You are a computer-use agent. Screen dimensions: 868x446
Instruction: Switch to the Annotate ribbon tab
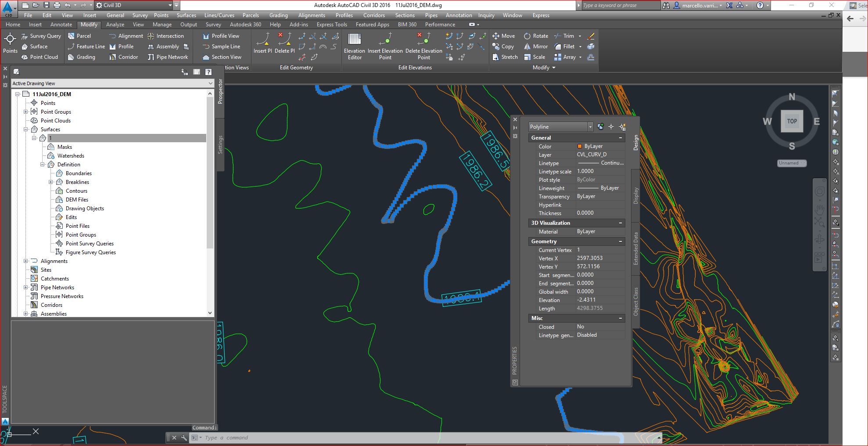[x=61, y=25]
